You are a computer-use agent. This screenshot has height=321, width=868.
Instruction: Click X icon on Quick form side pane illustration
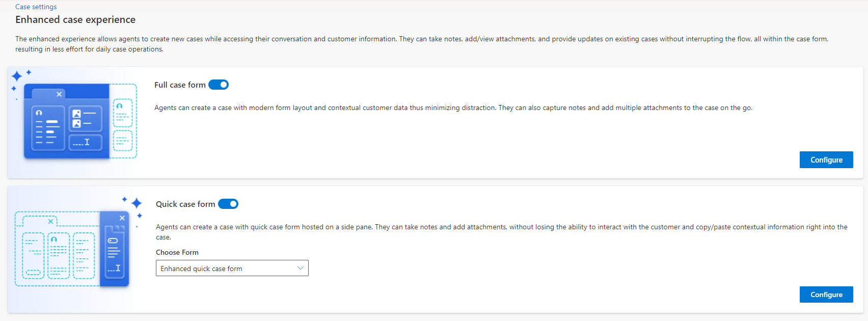(x=122, y=218)
